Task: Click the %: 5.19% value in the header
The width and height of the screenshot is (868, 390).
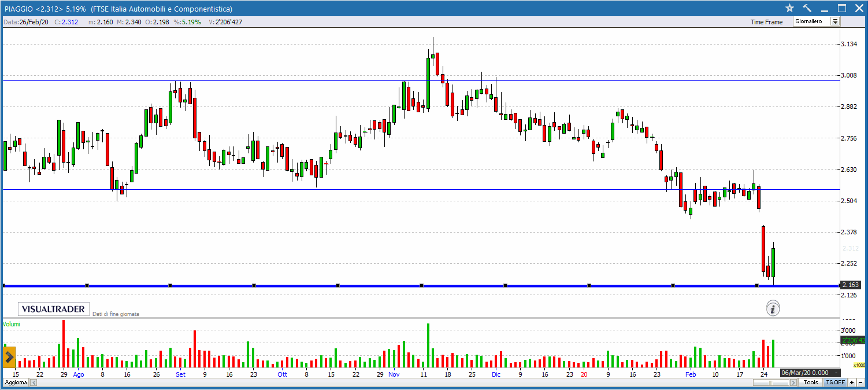Action: [187, 22]
